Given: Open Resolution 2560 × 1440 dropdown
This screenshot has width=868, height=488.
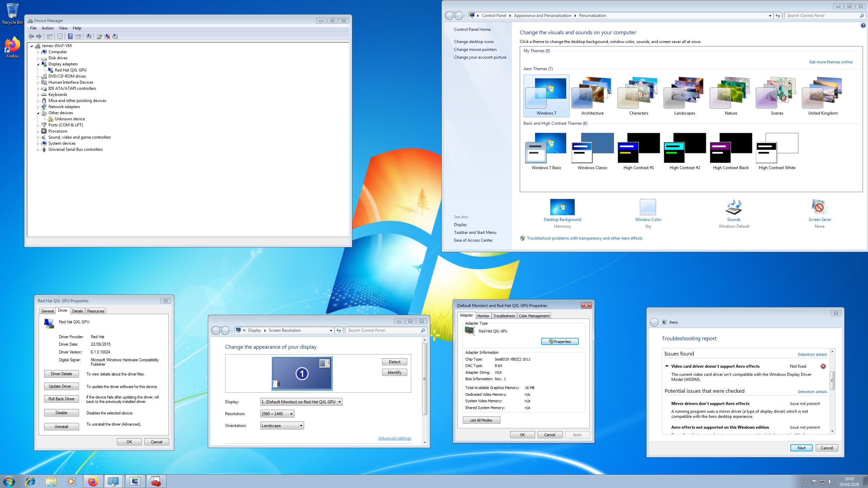Looking at the screenshot, I should pyautogui.click(x=277, y=414).
